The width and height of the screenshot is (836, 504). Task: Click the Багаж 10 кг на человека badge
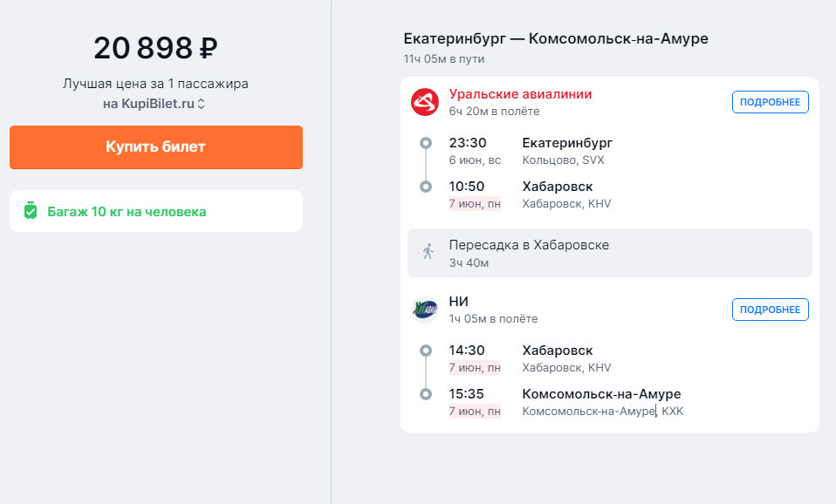(x=127, y=211)
